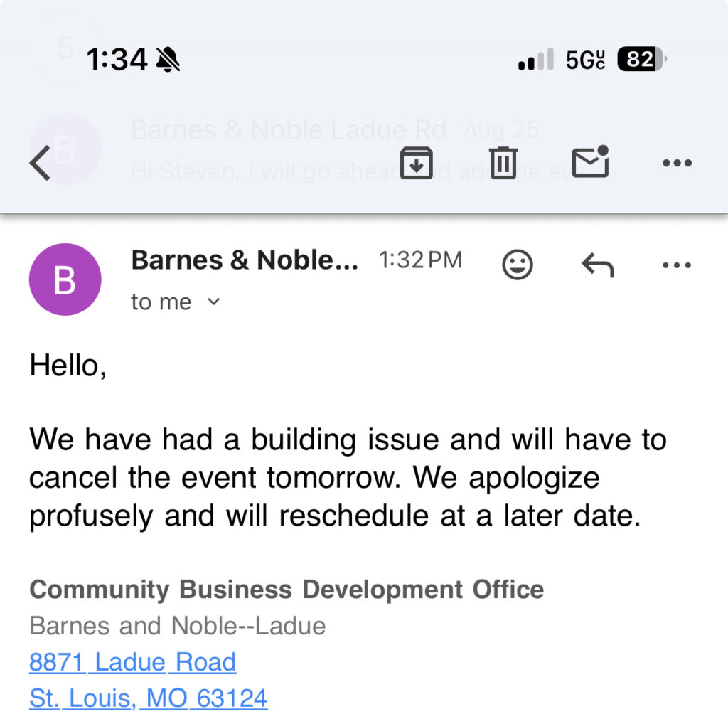728x714 pixels.
Task: Reply to the Barnes & Noble message
Action: [x=597, y=266]
